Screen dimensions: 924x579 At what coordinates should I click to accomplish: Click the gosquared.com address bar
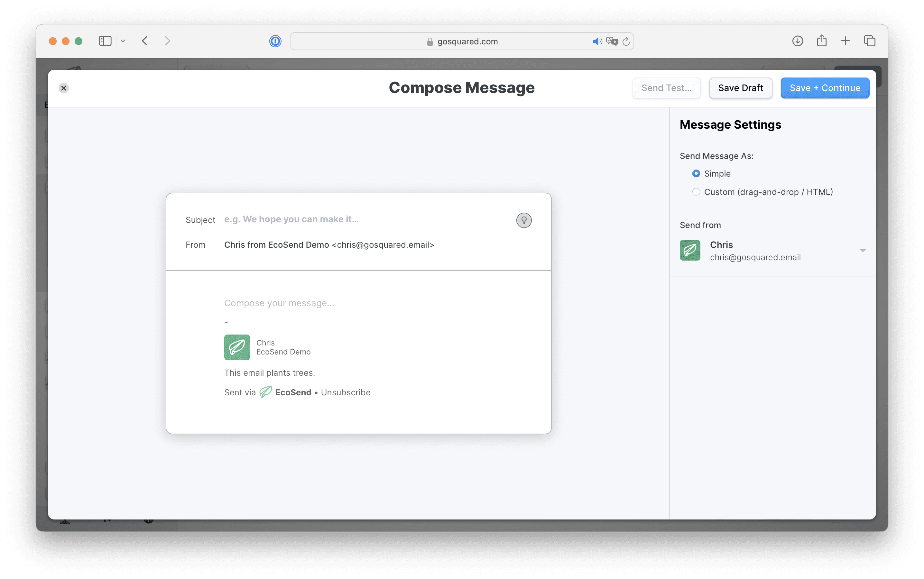(x=461, y=41)
